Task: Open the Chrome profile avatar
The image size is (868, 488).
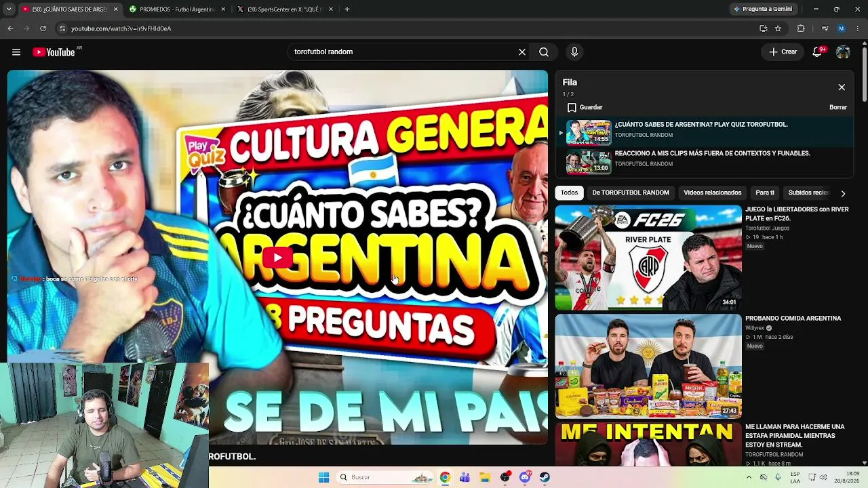Action: 842,28
